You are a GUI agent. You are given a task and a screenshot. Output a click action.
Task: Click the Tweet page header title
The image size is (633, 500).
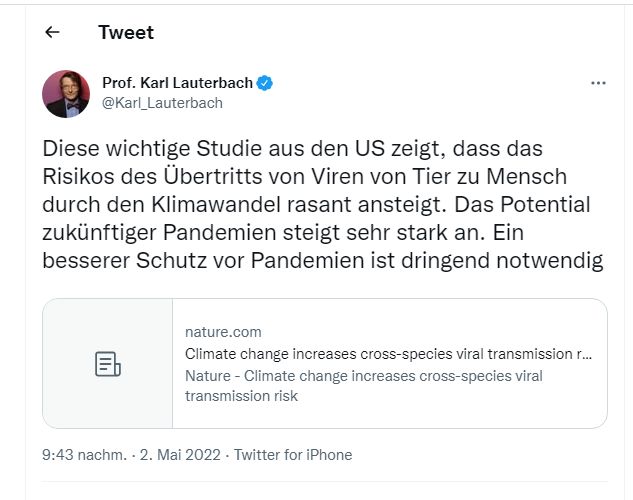(x=126, y=32)
